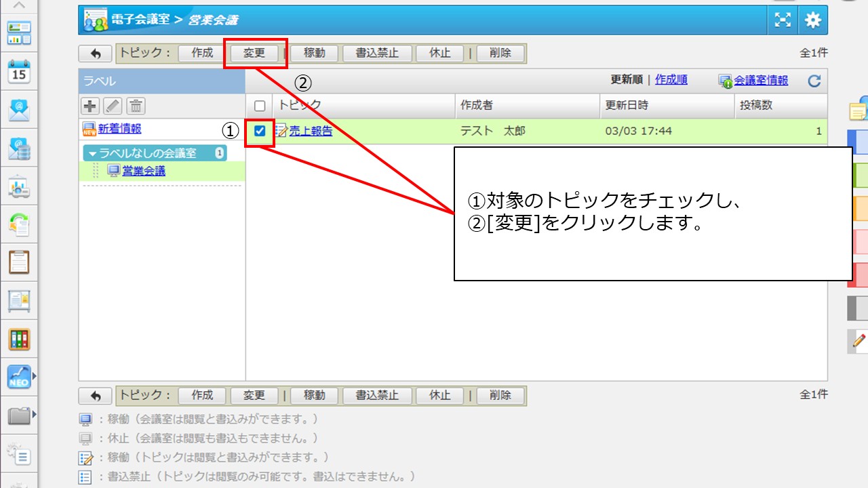Select the gray sticky color tab

[858, 308]
